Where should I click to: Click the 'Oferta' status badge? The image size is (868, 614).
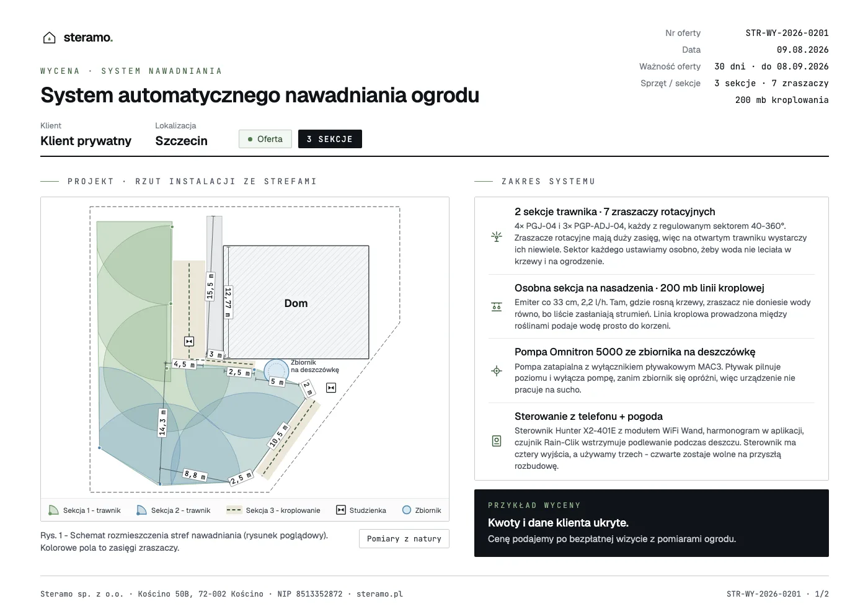pyautogui.click(x=265, y=139)
